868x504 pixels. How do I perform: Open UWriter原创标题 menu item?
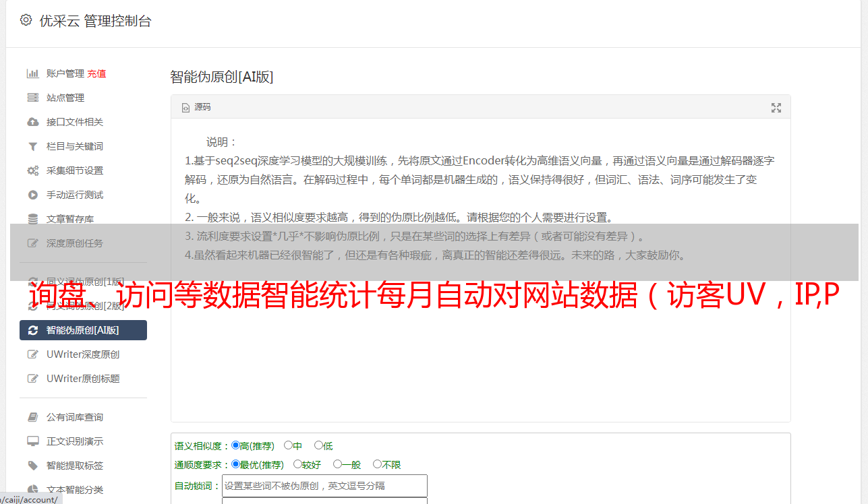tap(83, 379)
